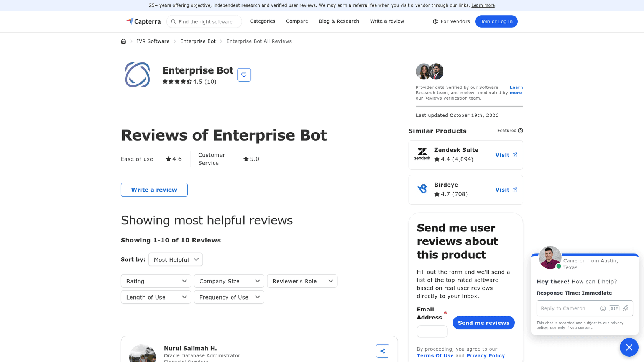Image resolution: width=644 pixels, height=362 pixels.
Task: Open the Terms Of Use link
Action: (x=435, y=355)
